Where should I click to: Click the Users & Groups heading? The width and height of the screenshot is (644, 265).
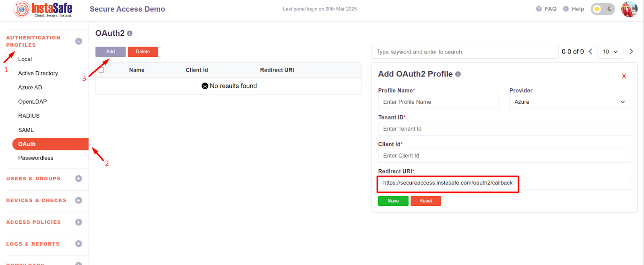point(33,179)
